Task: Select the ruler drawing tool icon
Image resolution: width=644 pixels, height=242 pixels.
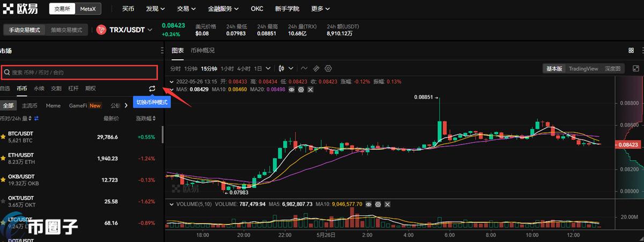Action: click(316, 68)
